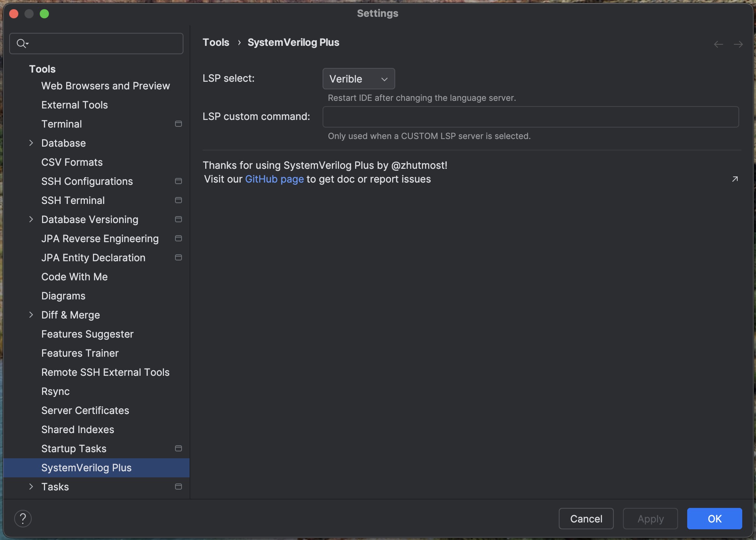The width and height of the screenshot is (756, 540).
Task: Expand the Diff & Merge node
Action: point(31,315)
